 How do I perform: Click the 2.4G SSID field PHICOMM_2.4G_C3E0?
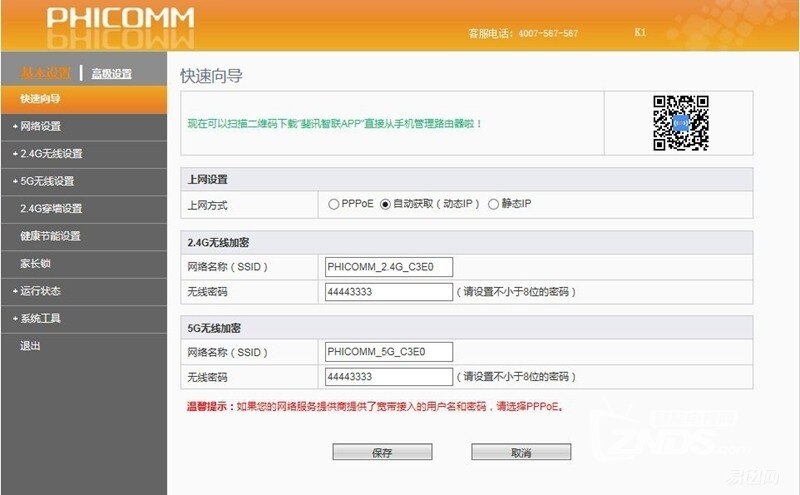click(x=389, y=267)
